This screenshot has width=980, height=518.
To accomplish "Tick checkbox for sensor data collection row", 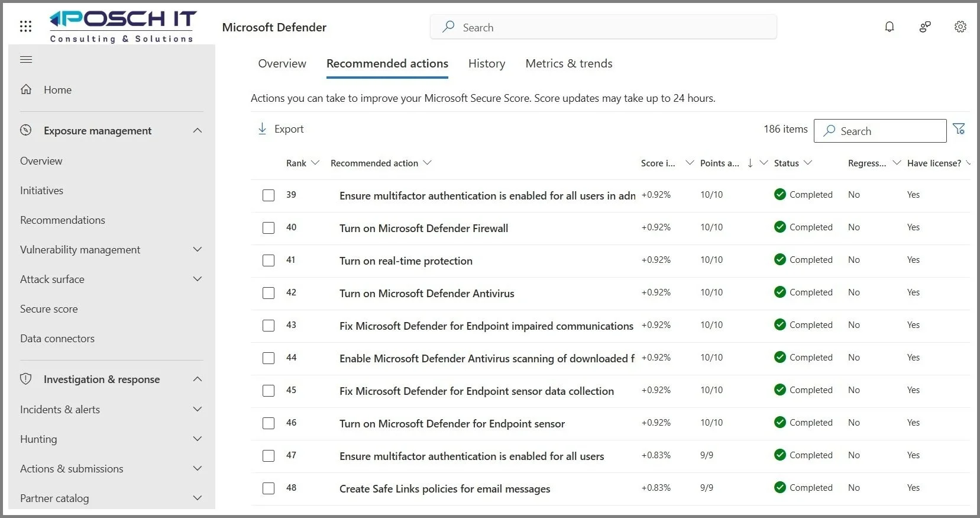I will click(x=269, y=391).
